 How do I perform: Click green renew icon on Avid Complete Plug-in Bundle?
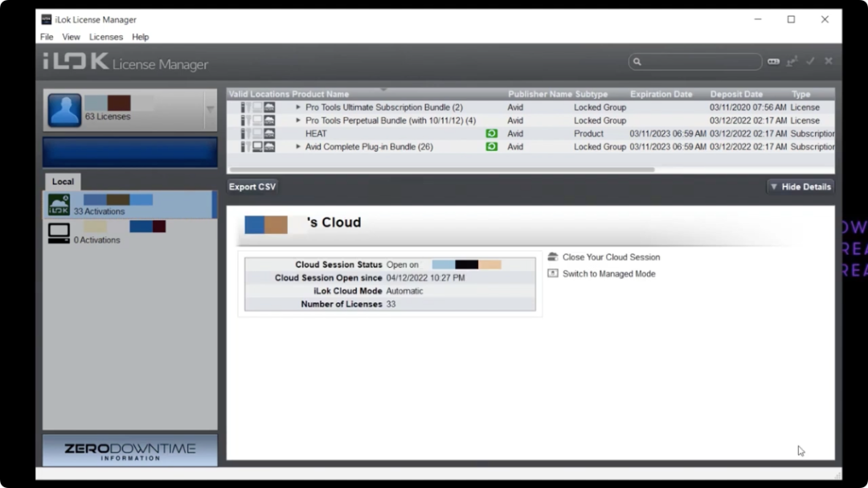[491, 147]
